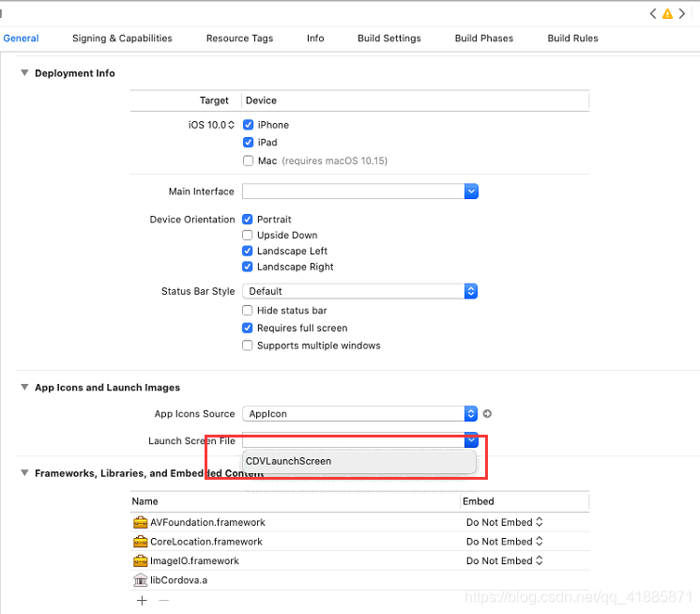Image resolution: width=700 pixels, height=614 pixels.
Task: Select AVFoundation.framework briefcase icon
Action: click(140, 522)
